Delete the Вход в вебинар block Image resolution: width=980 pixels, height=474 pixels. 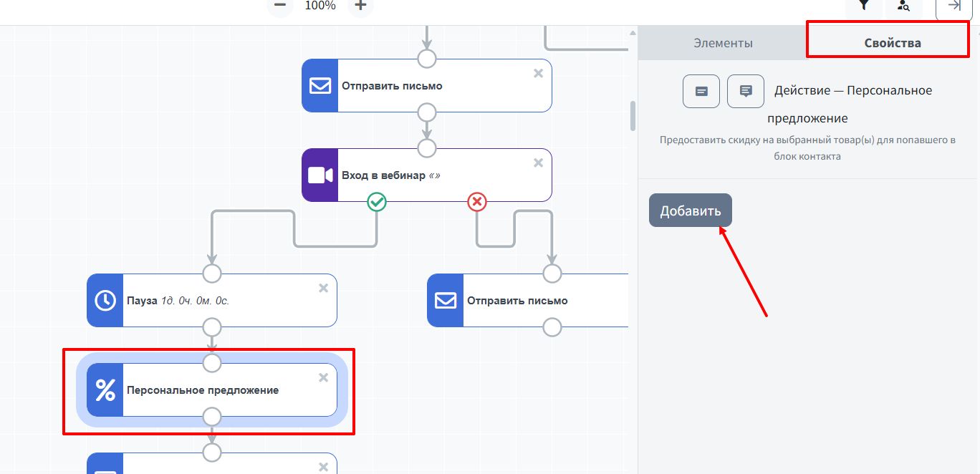coord(539,163)
